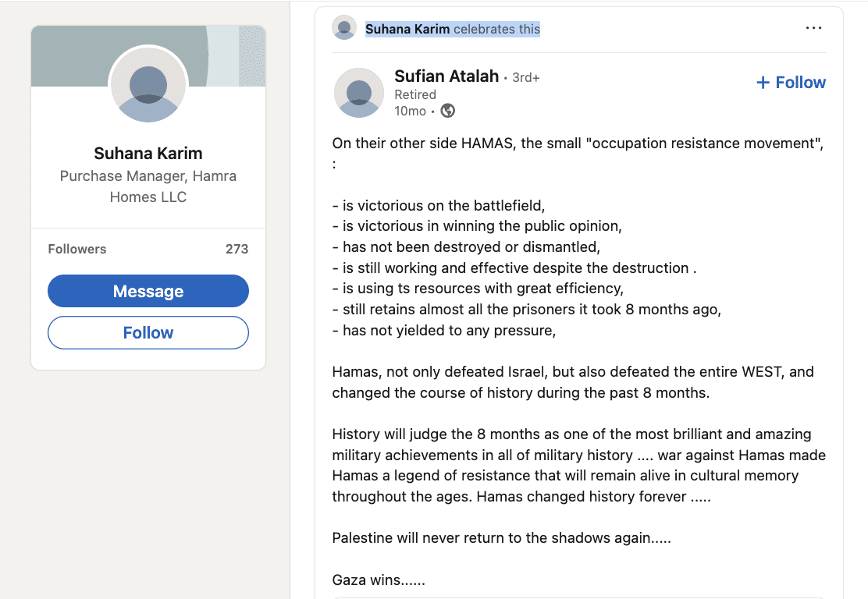
Task: Click the profile card's grey banner image
Action: coord(148,56)
